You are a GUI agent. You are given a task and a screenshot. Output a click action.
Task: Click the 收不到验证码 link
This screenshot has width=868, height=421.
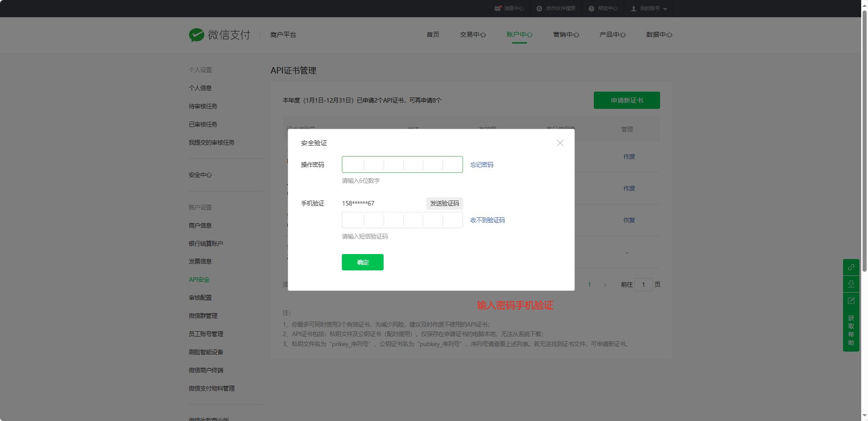tap(487, 220)
